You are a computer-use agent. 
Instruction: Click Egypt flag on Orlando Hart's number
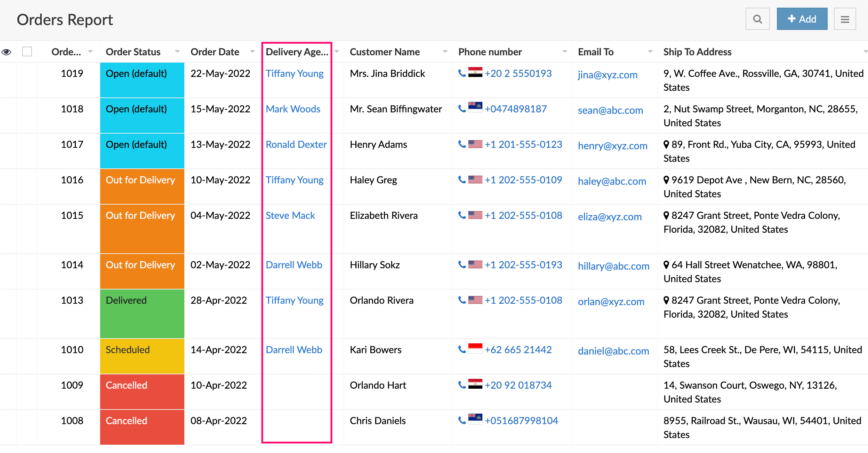pos(475,384)
